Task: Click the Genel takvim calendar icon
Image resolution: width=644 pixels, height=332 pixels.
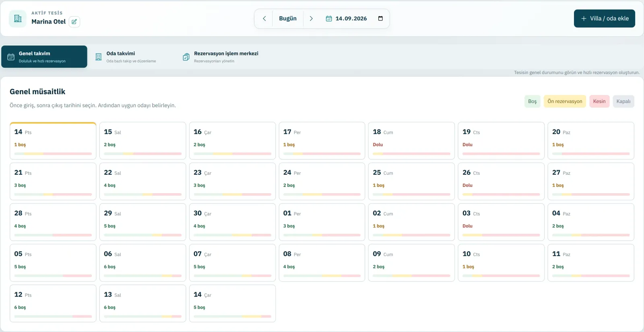Action: [11, 57]
